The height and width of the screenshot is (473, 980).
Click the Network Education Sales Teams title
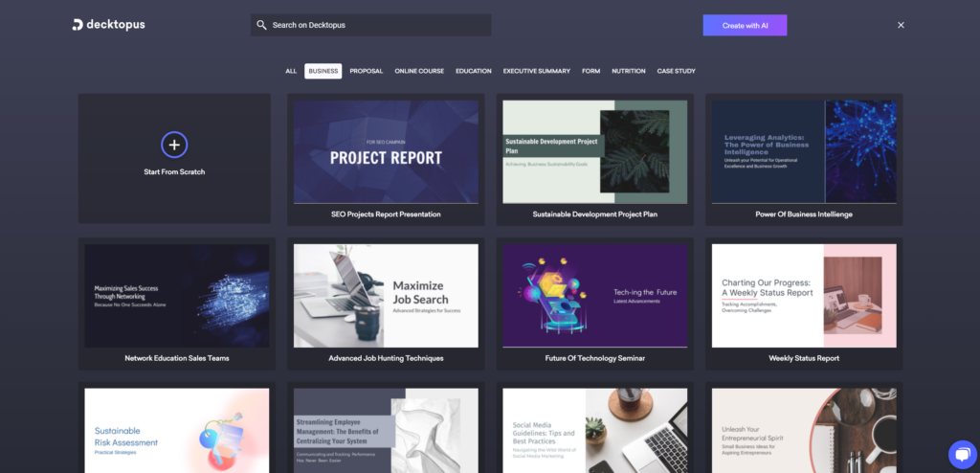point(177,358)
